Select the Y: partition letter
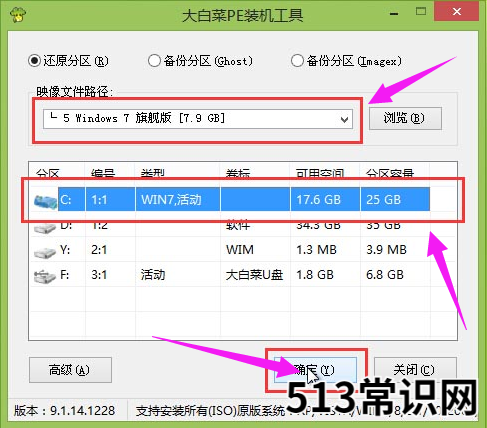Viewport: 487px width, 428px height. click(x=65, y=249)
